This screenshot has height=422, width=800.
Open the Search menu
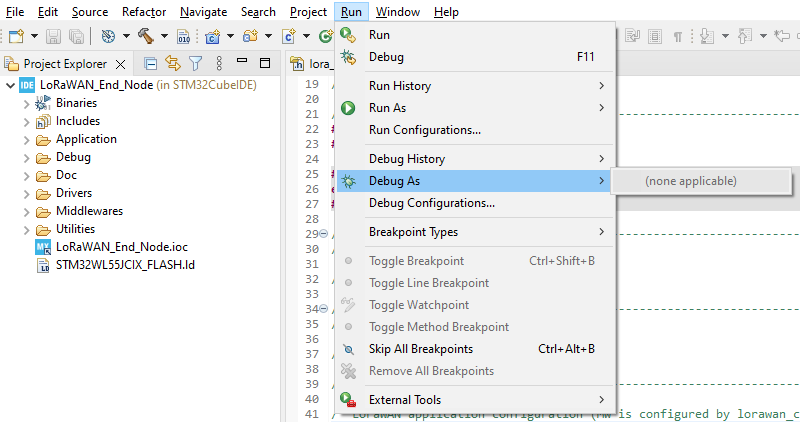(x=258, y=12)
